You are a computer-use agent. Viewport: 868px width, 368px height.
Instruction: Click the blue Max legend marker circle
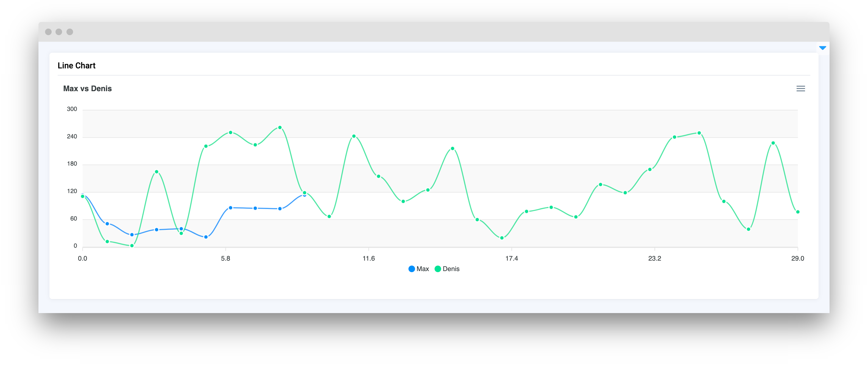click(x=411, y=269)
